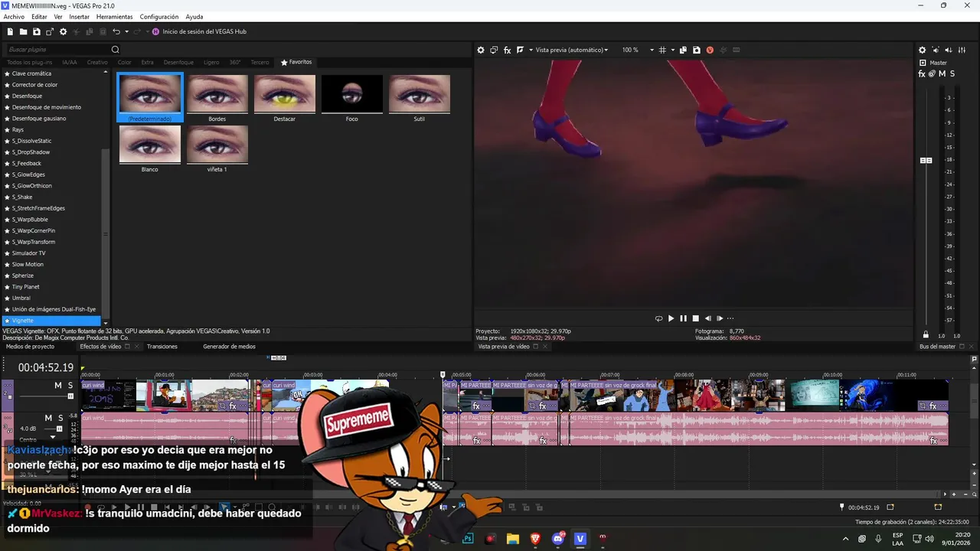Save the project with the disk icon
980x551 pixels.
tap(36, 31)
